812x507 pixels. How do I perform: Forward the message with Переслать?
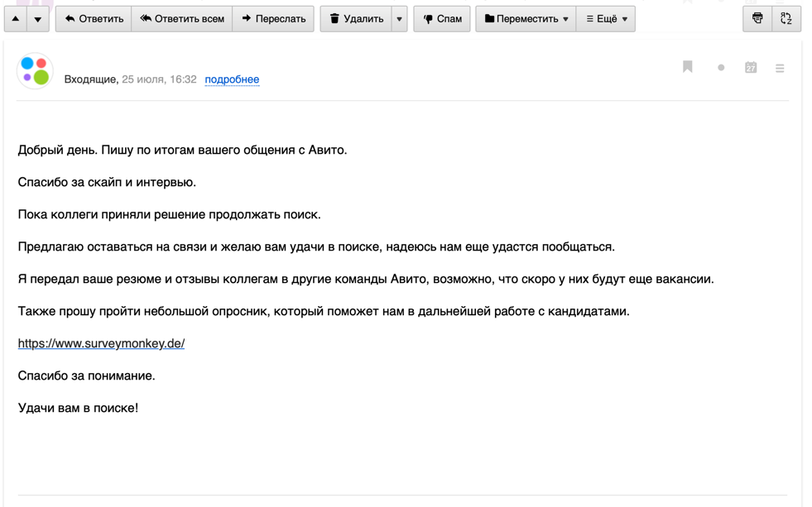(273, 17)
